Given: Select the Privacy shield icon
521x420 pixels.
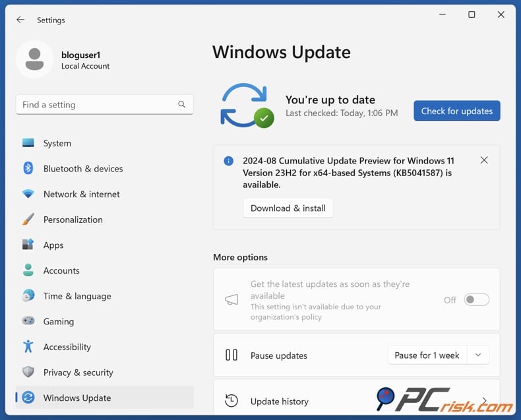Looking at the screenshot, I should (x=28, y=371).
